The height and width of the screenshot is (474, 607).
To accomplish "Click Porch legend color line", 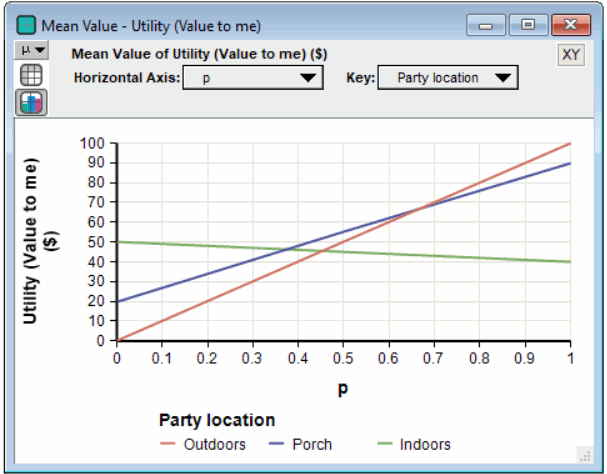I will pos(276,444).
